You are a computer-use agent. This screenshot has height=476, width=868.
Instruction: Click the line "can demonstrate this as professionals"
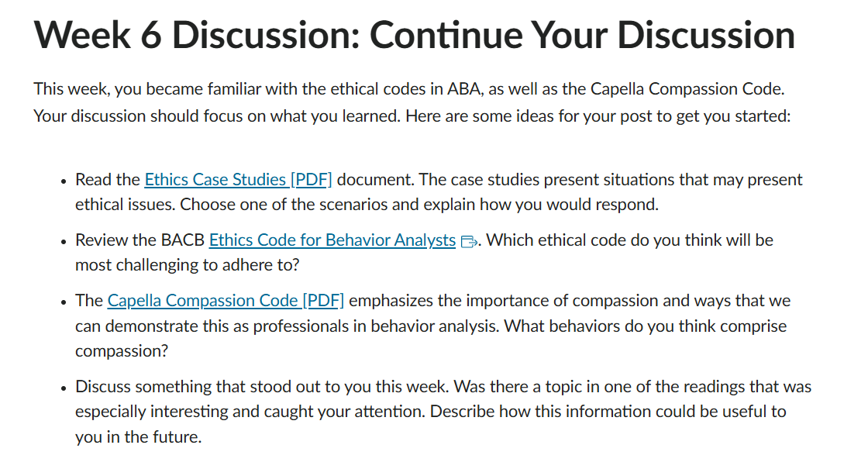point(431,326)
